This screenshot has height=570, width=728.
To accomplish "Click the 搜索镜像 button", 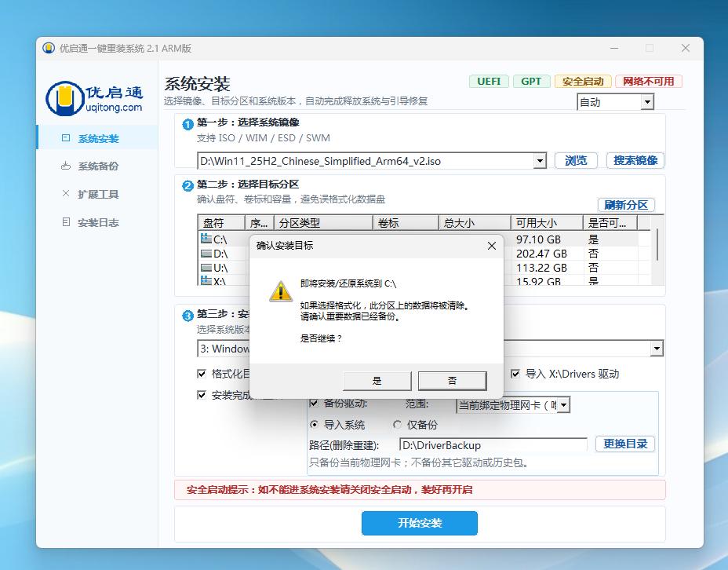I will (635, 161).
